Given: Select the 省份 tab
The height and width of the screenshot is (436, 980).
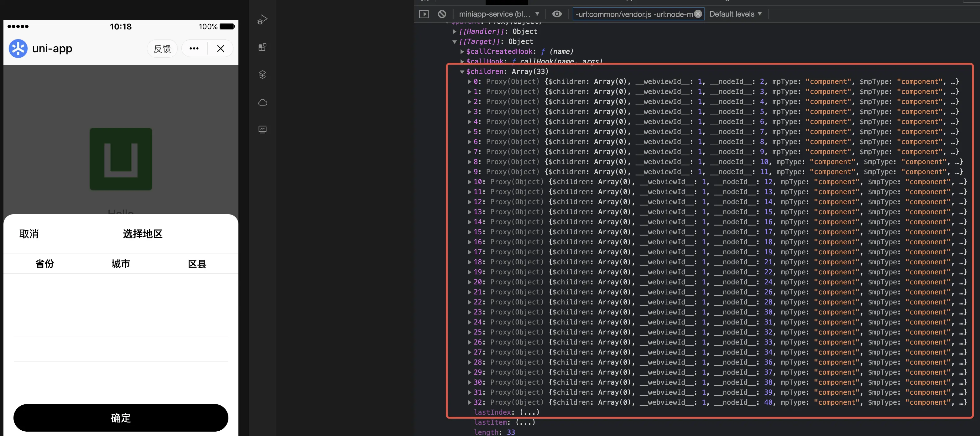Looking at the screenshot, I should tap(44, 264).
